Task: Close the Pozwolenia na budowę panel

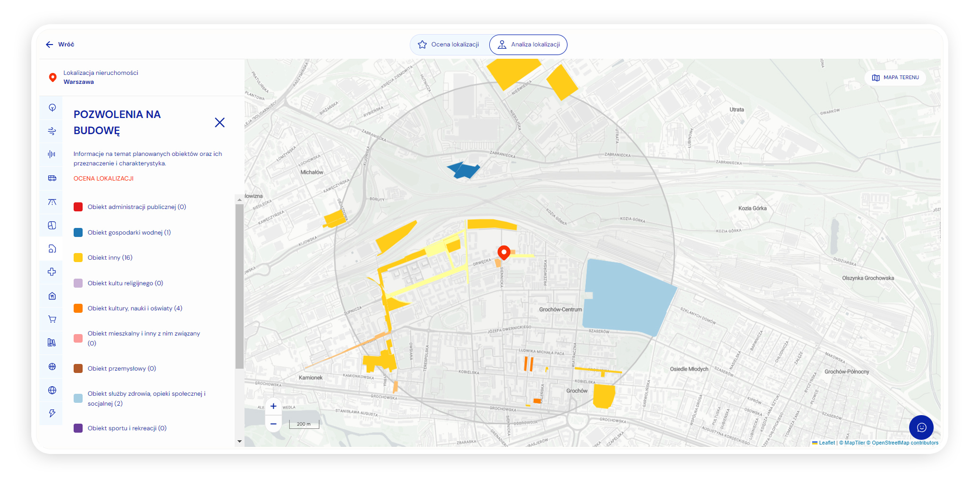Action: (x=220, y=123)
